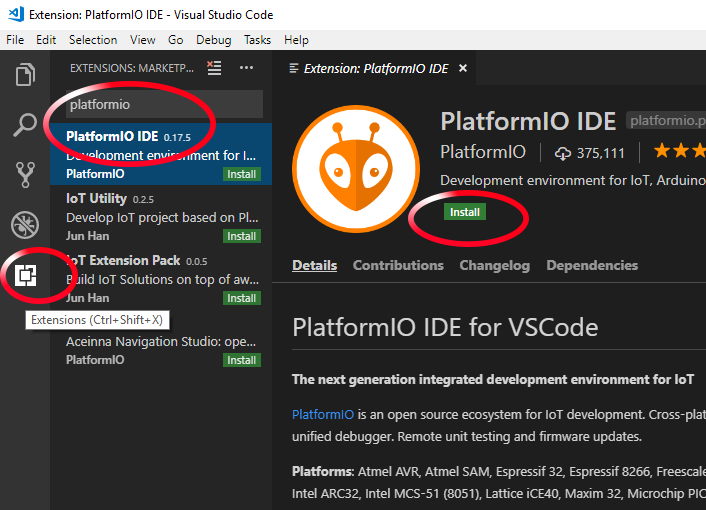Open the Source Control view
The image size is (706, 510).
[x=25, y=175]
